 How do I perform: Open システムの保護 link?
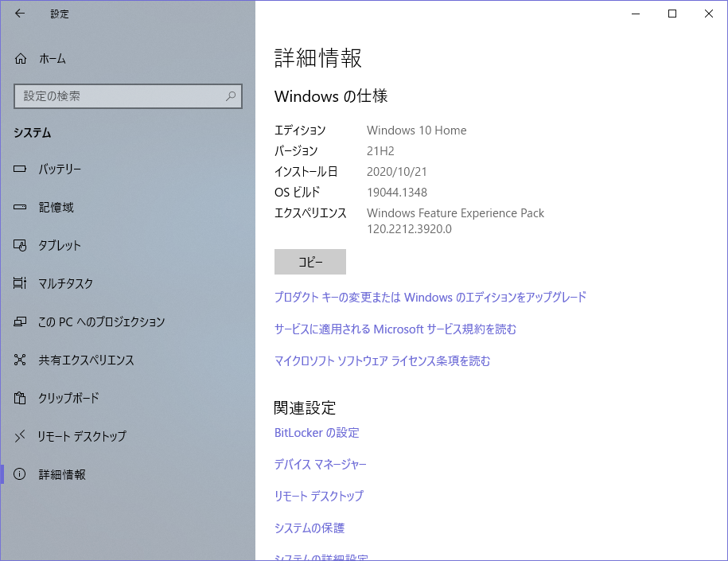coord(309,528)
